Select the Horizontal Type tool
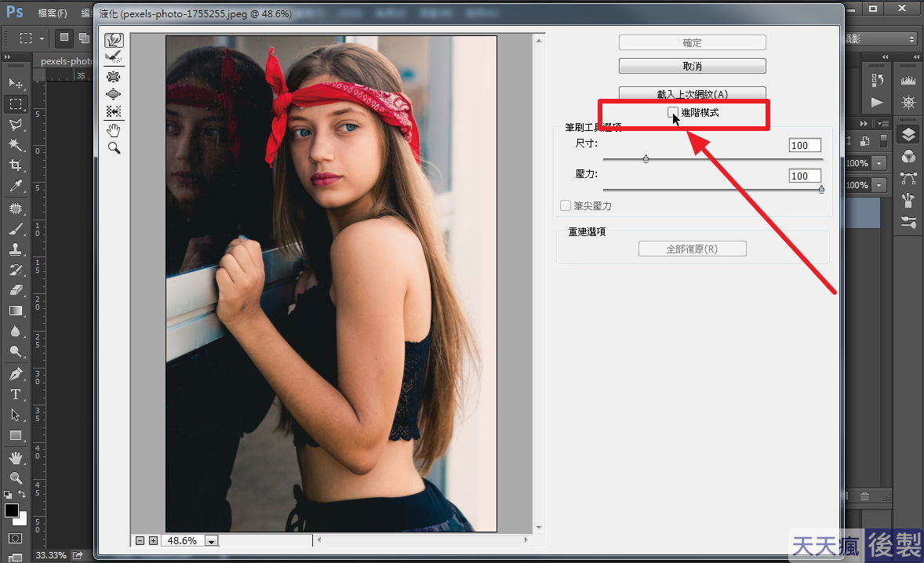924x563 pixels. click(16, 394)
